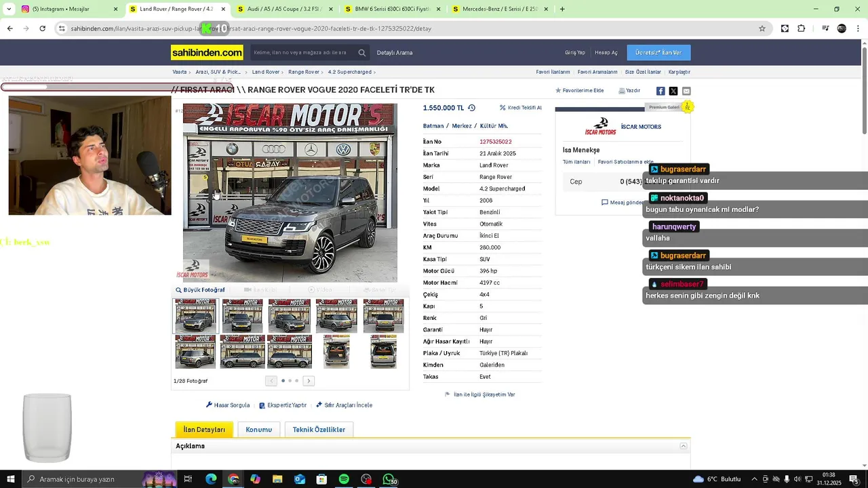Click the search magnifier icon
Image resolution: width=868 pixels, height=488 pixels.
coord(362,53)
